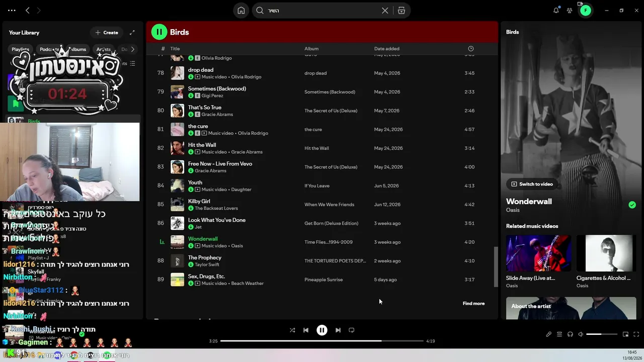Sort by duration using the clock icon
The image size is (644, 362).
point(471,49)
